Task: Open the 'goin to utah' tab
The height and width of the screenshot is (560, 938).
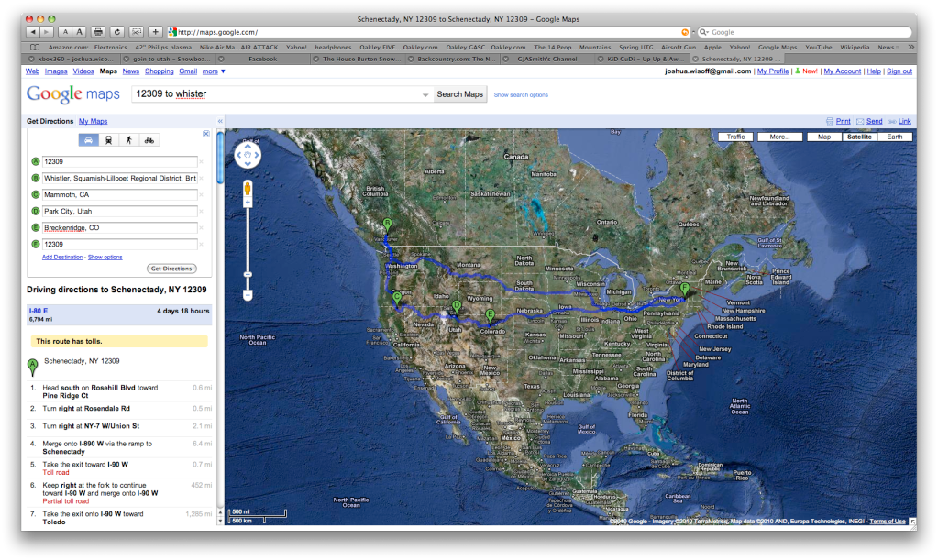Action: (x=168, y=60)
